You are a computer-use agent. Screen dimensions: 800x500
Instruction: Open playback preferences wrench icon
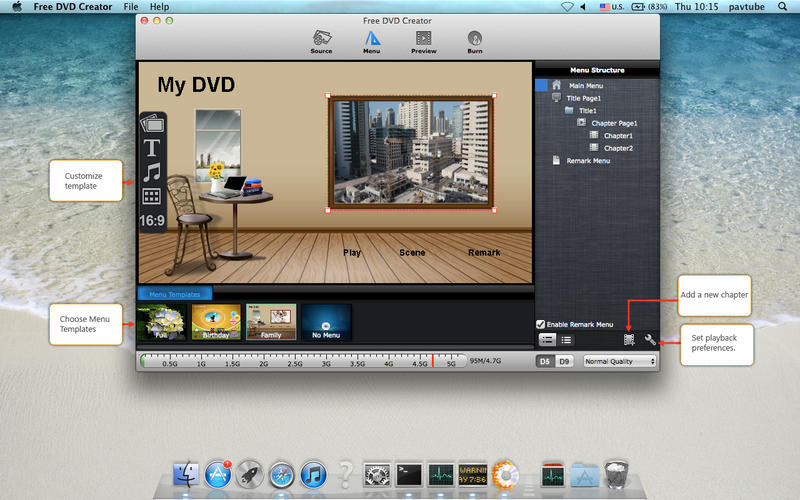(650, 339)
